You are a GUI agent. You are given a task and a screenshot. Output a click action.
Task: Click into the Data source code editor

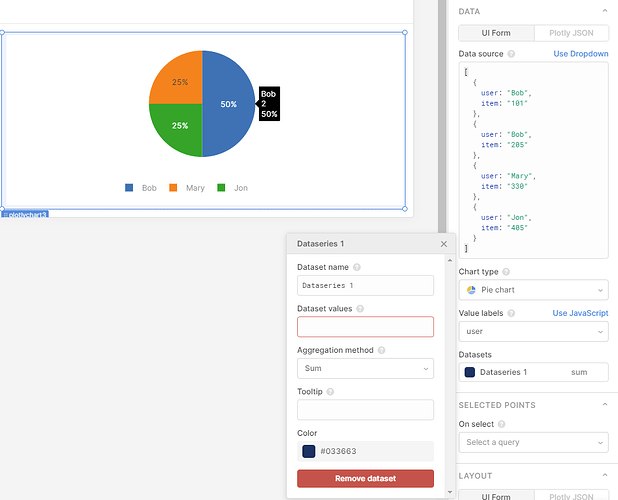[x=533, y=160]
